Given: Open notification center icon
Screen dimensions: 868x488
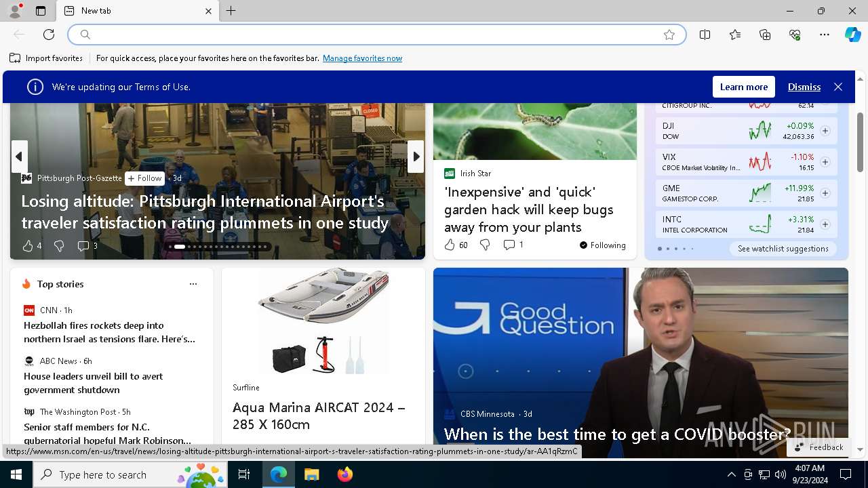Looking at the screenshot, I should 845,474.
